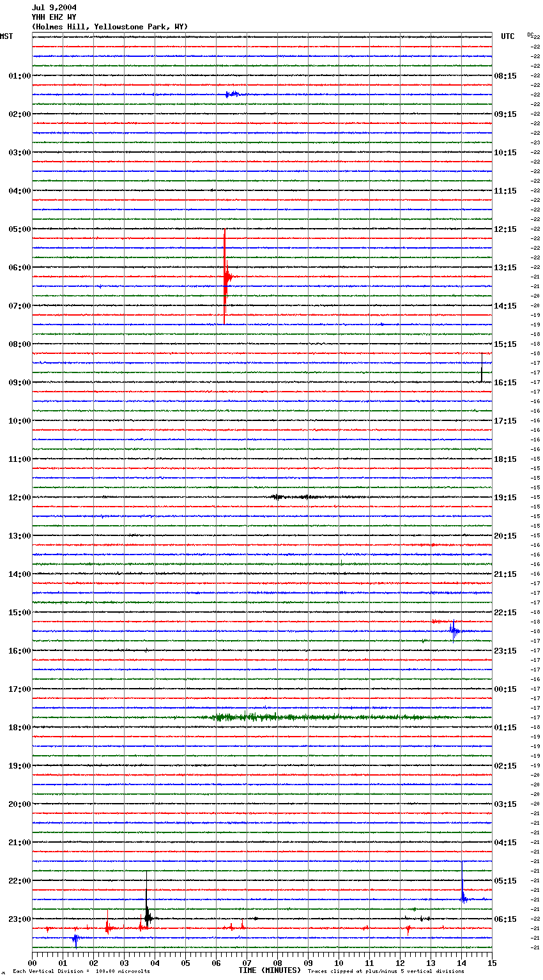Select the 05:00 MST row label

pyautogui.click(x=19, y=229)
